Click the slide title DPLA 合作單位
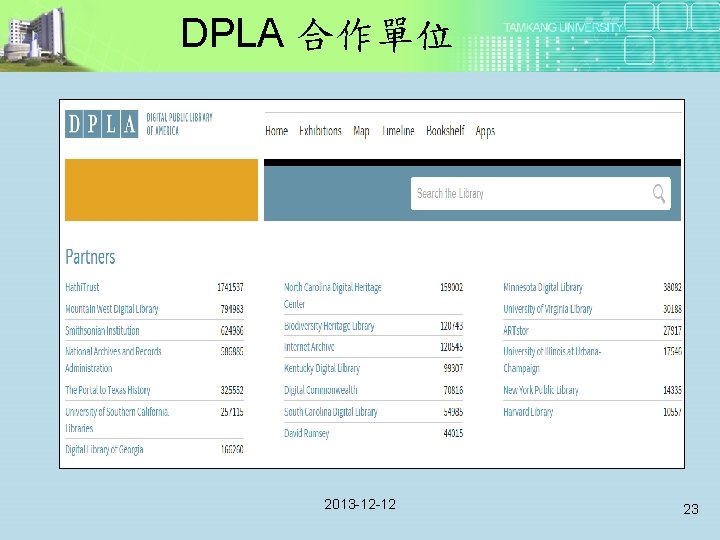 (317, 34)
